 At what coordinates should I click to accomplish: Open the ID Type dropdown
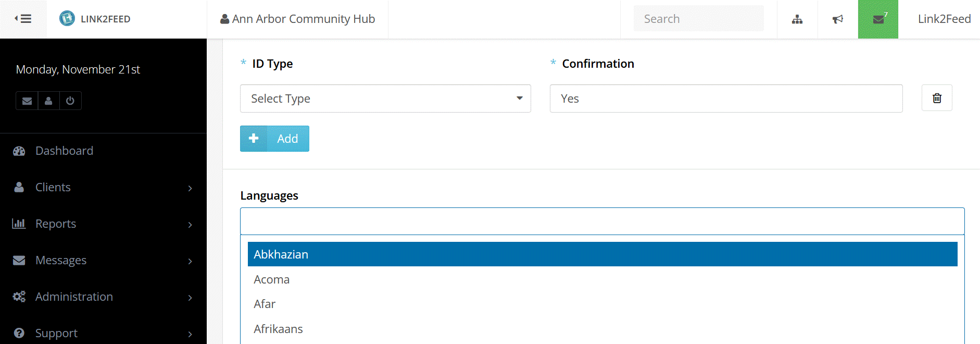pos(385,99)
